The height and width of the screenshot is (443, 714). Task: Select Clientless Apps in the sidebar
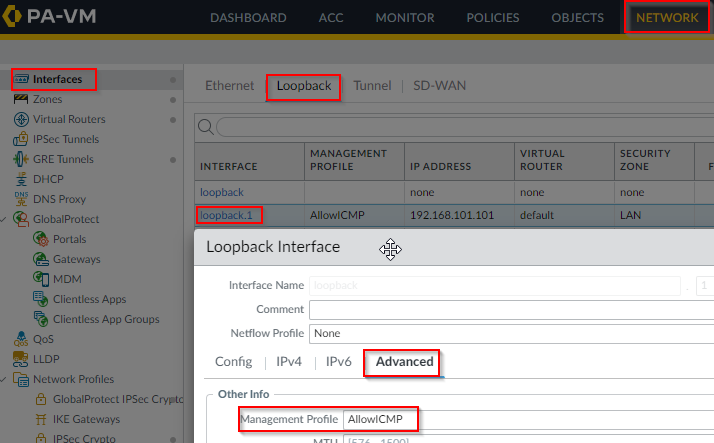tap(89, 299)
